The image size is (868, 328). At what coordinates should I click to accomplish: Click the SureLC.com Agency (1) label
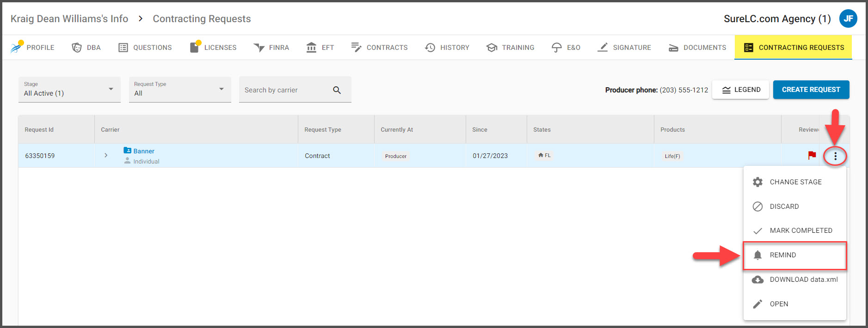(777, 18)
